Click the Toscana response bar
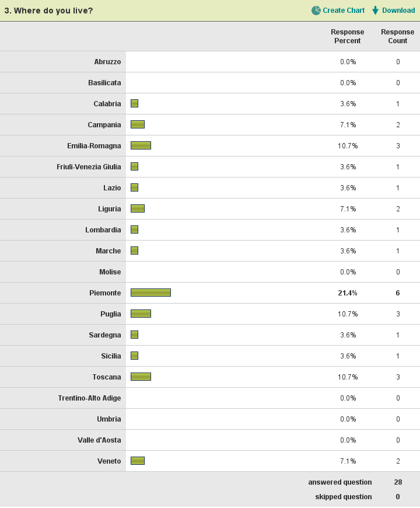Image resolution: width=420 pixels, height=508 pixels. coord(141,377)
